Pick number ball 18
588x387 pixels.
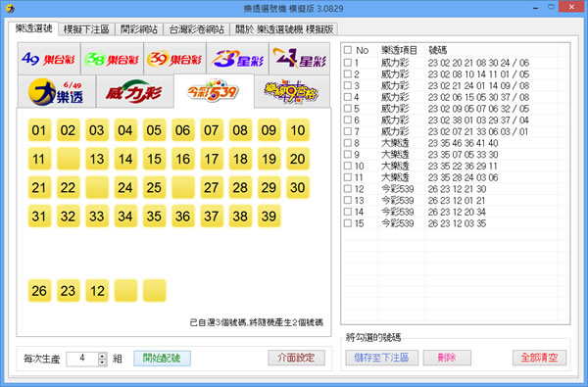click(x=240, y=159)
